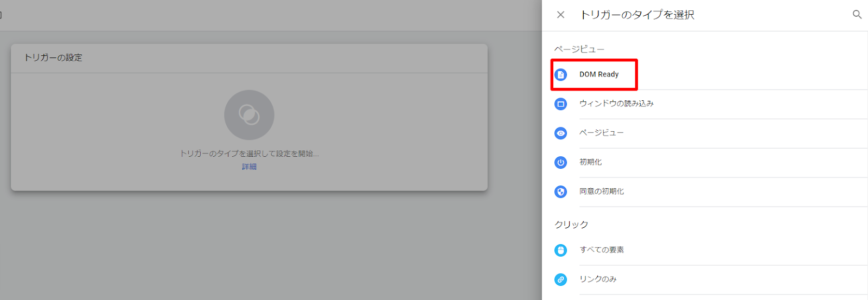Click the トリガーのタイプを選択して設定を開始 text
The height and width of the screenshot is (300, 868).
[x=249, y=154]
